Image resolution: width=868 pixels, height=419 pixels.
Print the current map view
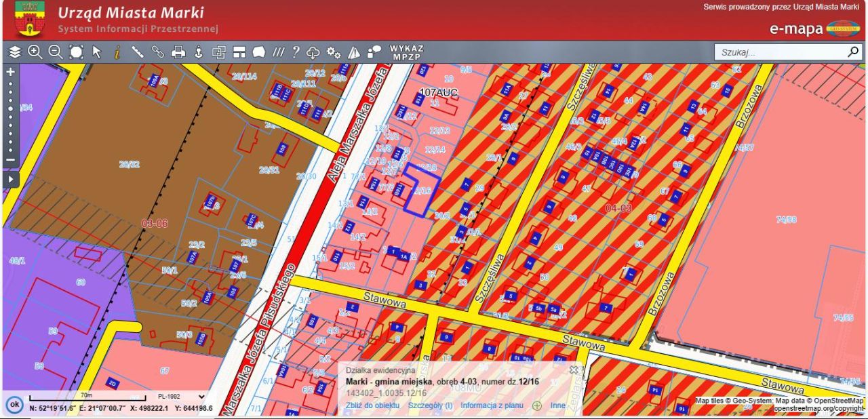click(x=178, y=52)
